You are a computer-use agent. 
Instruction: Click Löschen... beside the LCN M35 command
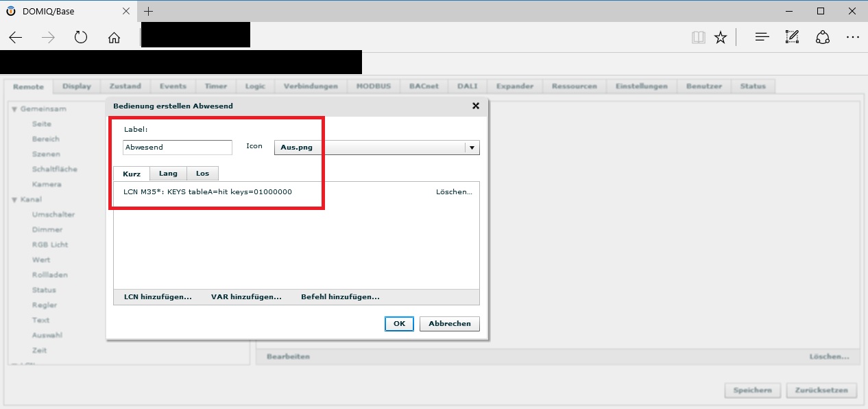(x=454, y=192)
